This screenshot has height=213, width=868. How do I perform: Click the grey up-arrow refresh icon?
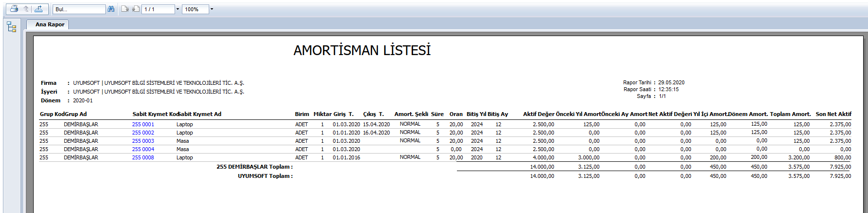click(26, 9)
